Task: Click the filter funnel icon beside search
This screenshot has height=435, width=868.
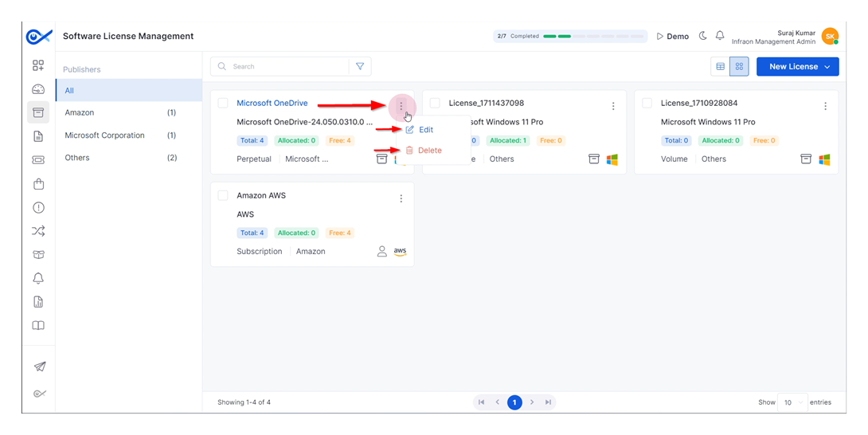Action: pyautogui.click(x=360, y=67)
